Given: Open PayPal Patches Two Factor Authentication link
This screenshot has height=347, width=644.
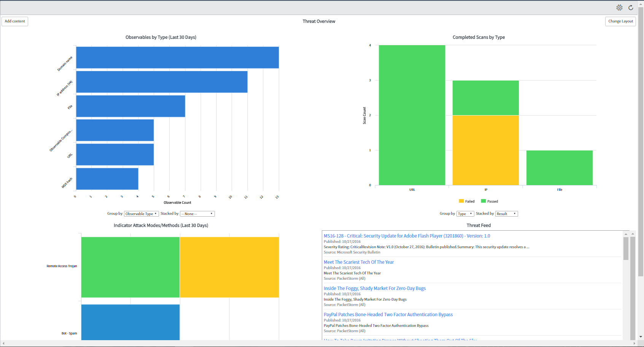Looking at the screenshot, I should (388, 315).
